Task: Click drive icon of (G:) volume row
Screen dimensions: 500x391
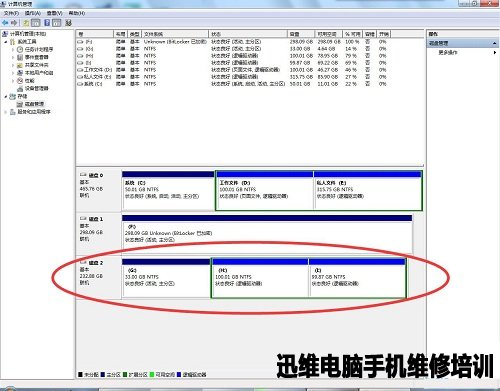Action: pyautogui.click(x=80, y=49)
